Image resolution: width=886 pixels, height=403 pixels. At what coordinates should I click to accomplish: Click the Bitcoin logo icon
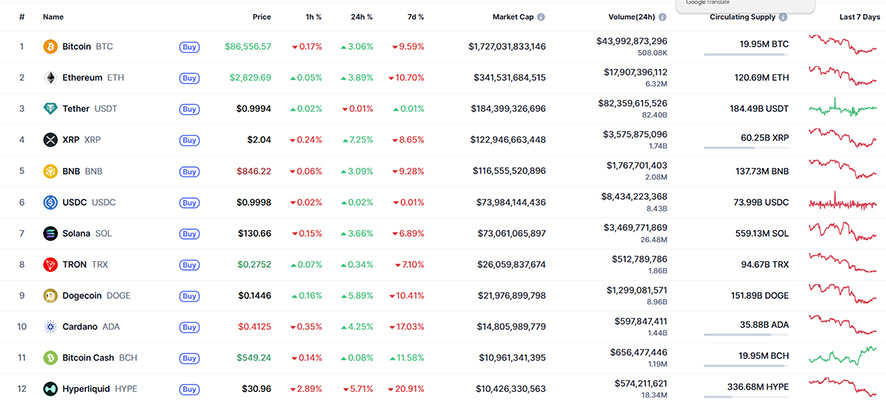[50, 47]
